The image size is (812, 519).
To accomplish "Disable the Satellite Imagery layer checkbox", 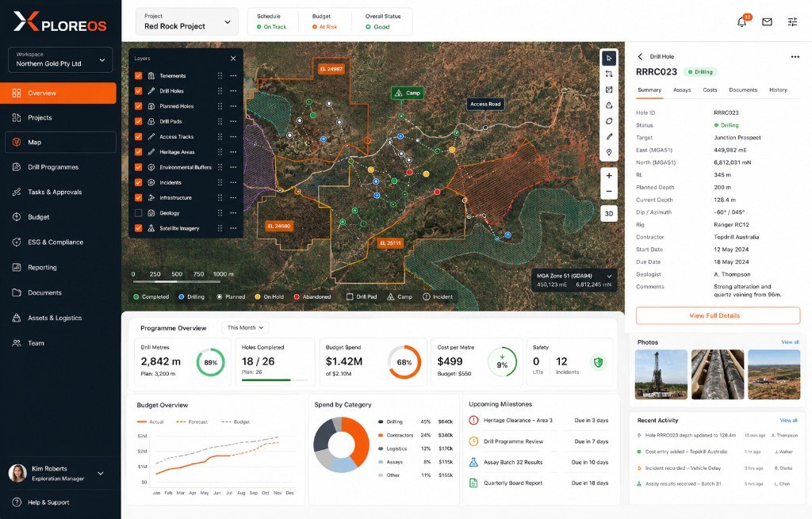I will [138, 227].
